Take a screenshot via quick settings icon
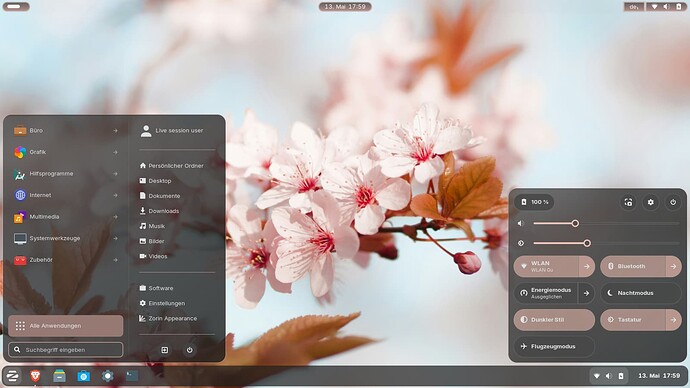Viewport: 690px width, 388px height. pos(628,202)
